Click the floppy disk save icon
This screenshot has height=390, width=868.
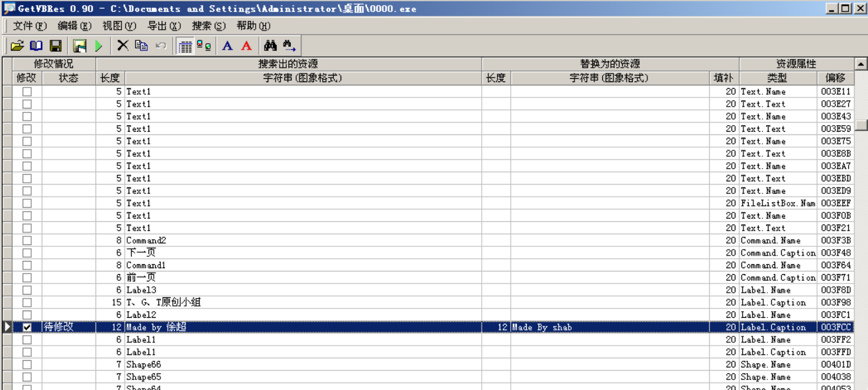tap(56, 46)
